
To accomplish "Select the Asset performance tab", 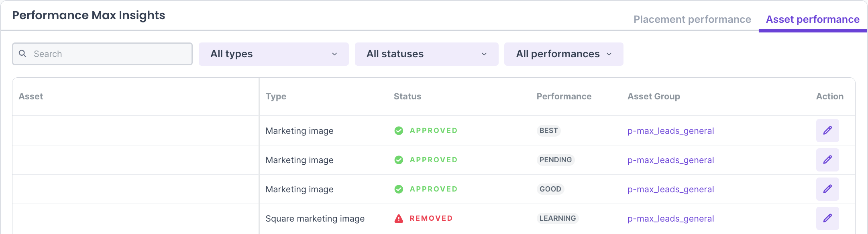I will coord(812,19).
